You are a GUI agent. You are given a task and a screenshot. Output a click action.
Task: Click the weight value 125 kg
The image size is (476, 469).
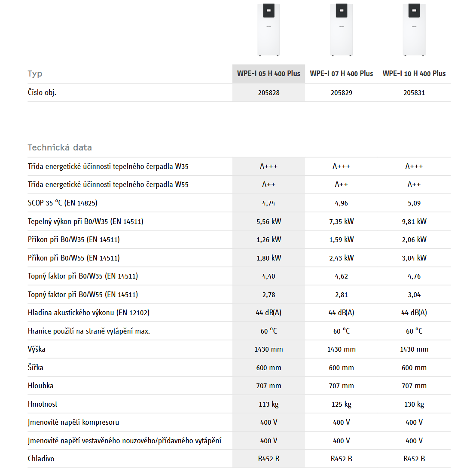[342, 404]
